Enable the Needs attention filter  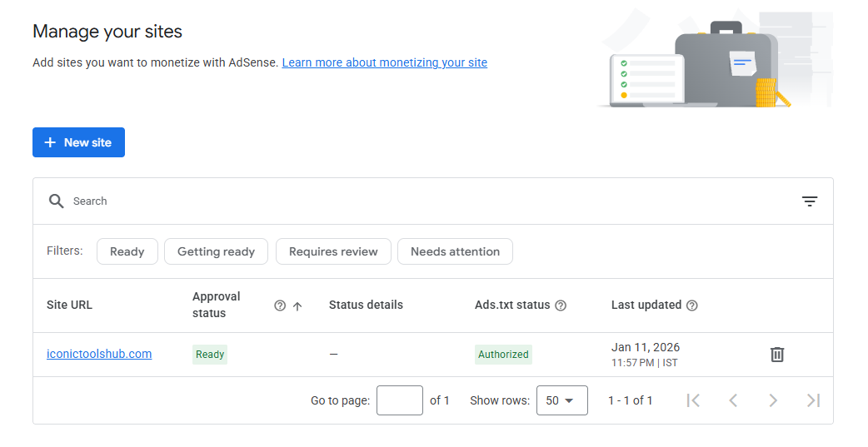[x=455, y=251]
